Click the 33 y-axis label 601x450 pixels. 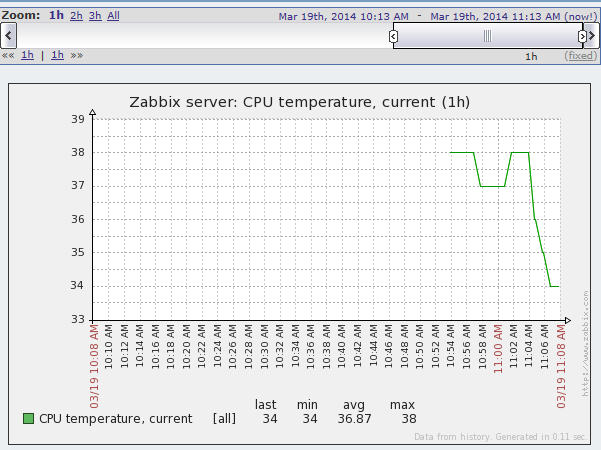click(78, 319)
